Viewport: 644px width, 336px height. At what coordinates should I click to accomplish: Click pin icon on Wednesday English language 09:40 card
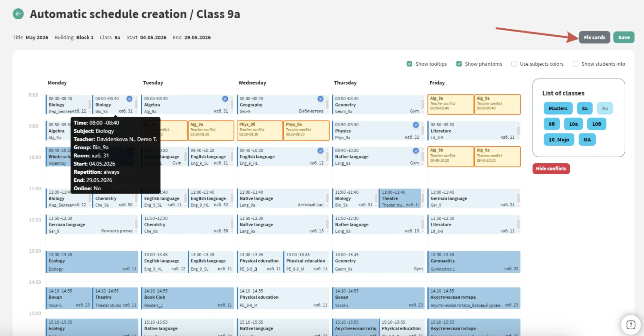pyautogui.click(x=320, y=150)
